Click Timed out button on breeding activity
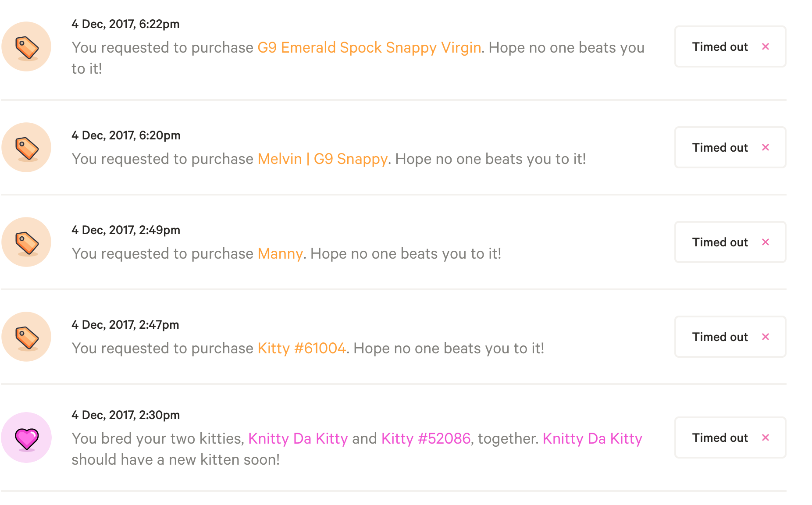The width and height of the screenshot is (812, 505). click(x=719, y=438)
